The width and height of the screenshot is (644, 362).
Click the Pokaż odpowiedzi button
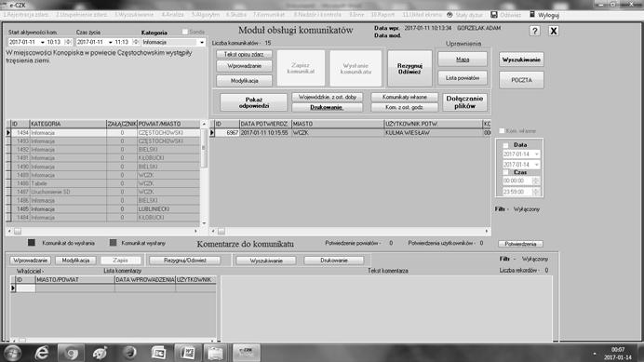[253, 102]
